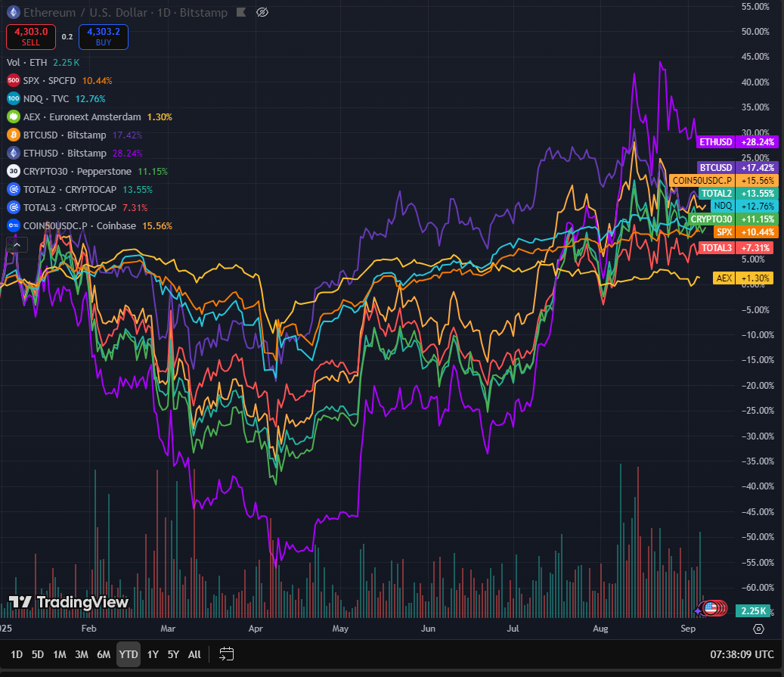Click the TOTAL3 +7.31% price label
This screenshot has height=677, width=784.
point(738,247)
